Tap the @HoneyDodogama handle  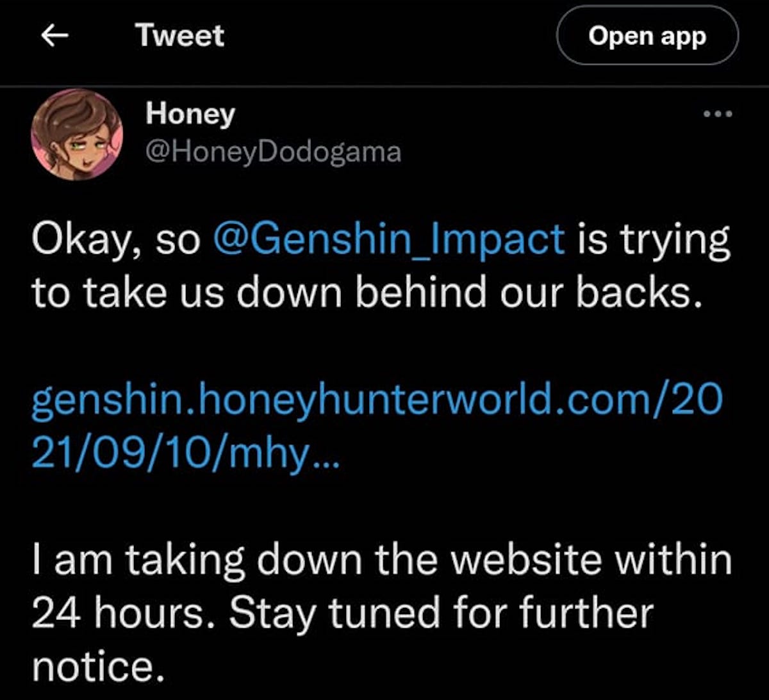coord(272,152)
